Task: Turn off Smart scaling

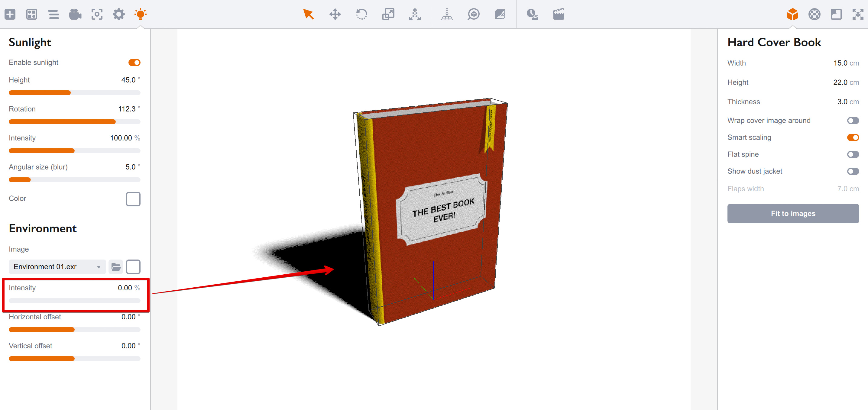Action: [x=853, y=137]
